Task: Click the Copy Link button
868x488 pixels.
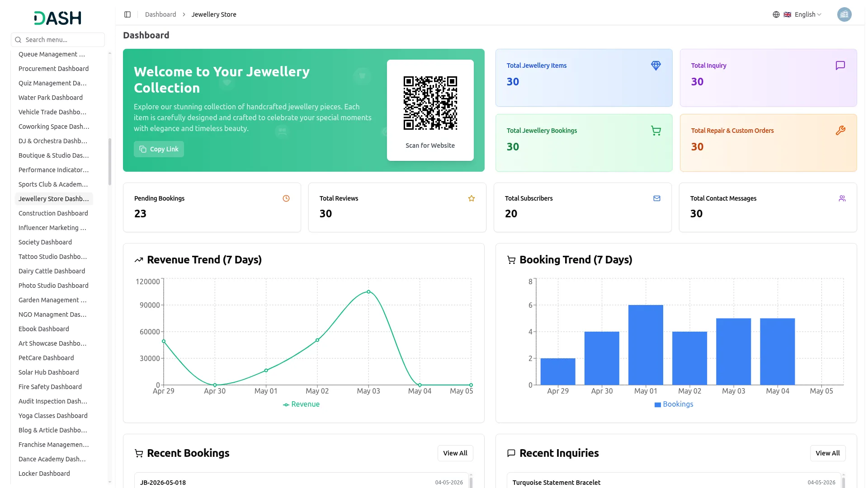Action: (x=159, y=149)
